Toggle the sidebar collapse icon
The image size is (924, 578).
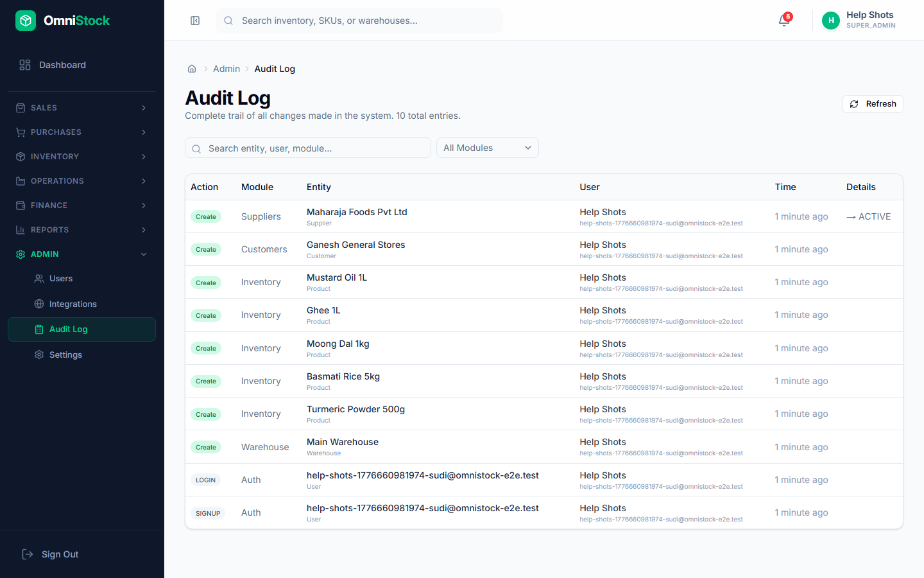(195, 21)
